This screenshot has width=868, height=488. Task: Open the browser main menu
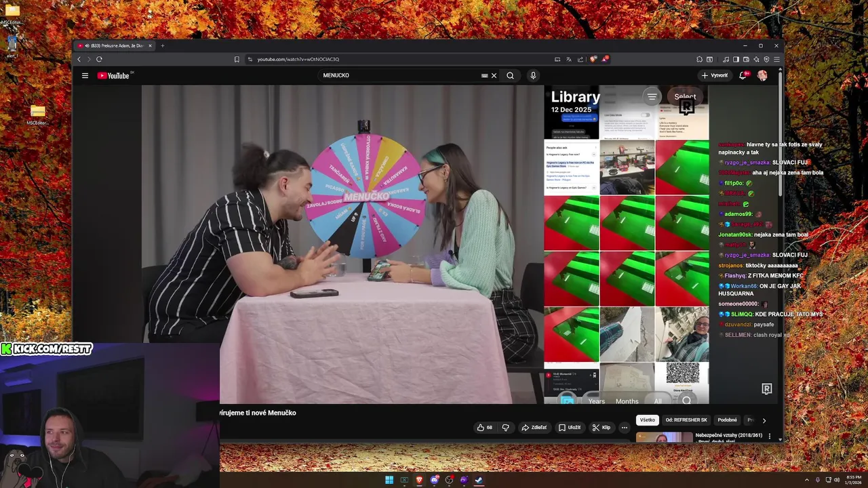(x=776, y=59)
